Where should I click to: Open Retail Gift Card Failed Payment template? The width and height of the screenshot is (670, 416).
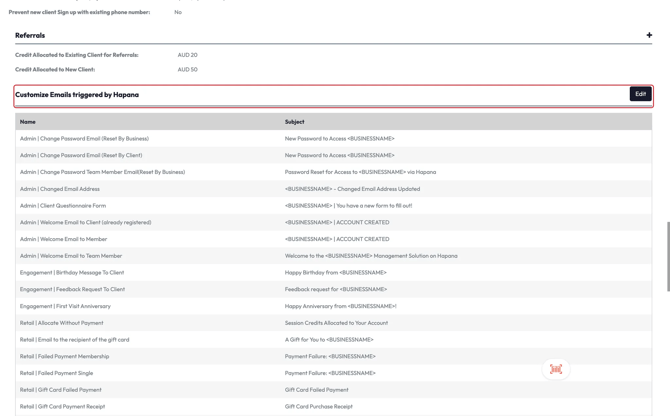click(x=61, y=390)
